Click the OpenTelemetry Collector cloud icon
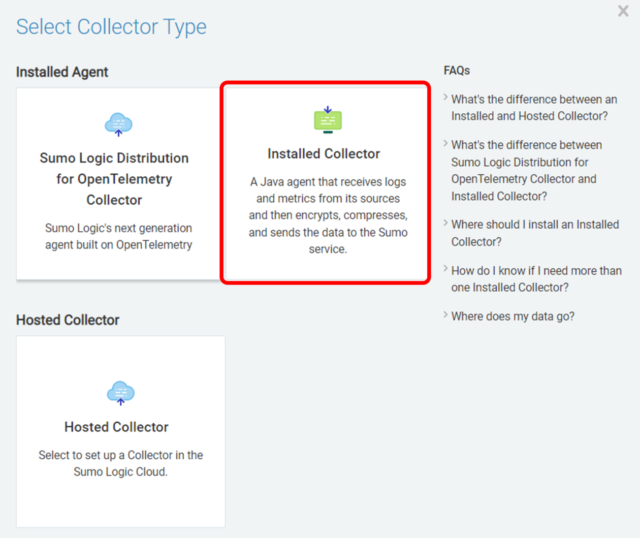Image resolution: width=640 pixels, height=538 pixels. [118, 124]
